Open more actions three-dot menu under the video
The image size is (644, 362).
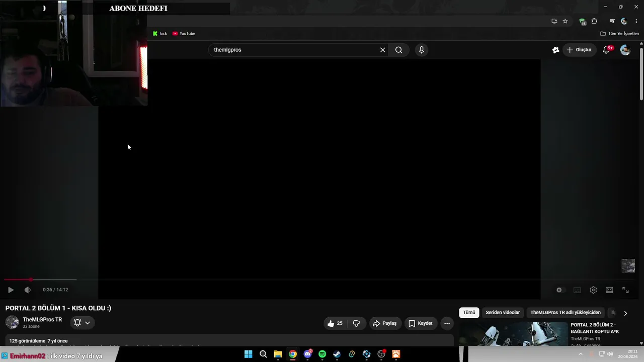pos(447,323)
